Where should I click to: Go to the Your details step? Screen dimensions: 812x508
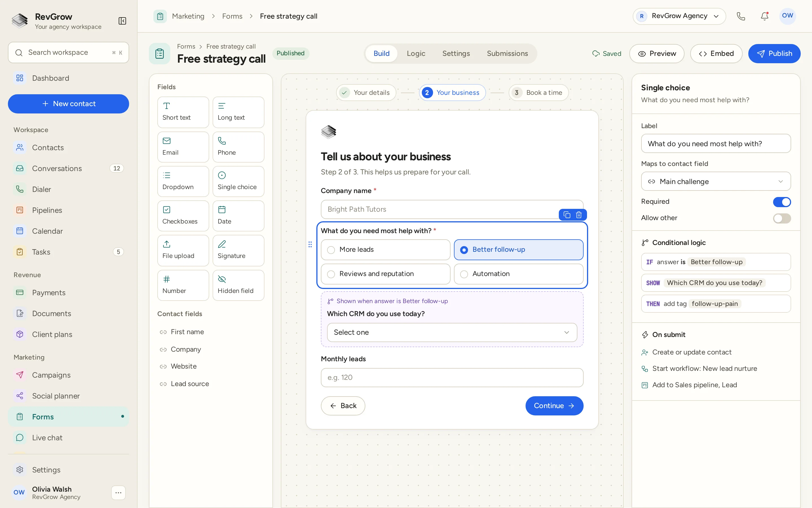coord(366,92)
